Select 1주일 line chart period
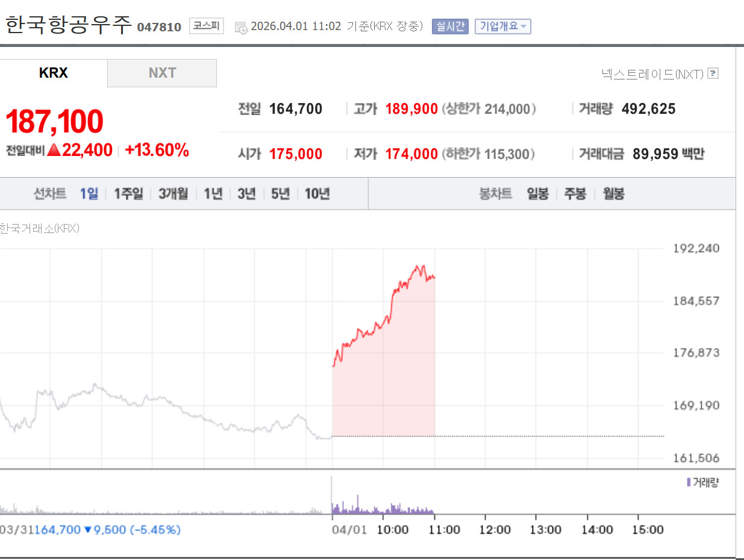Screen dimensions: 744x560 coord(128,194)
